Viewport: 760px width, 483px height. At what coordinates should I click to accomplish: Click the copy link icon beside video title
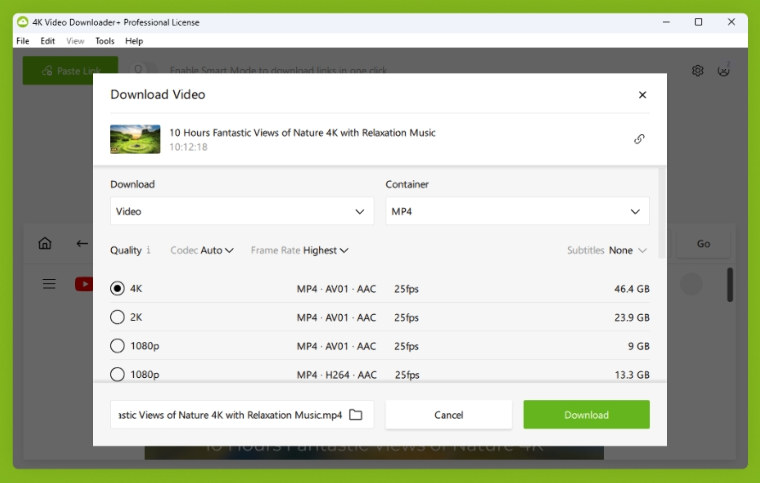[x=639, y=139]
